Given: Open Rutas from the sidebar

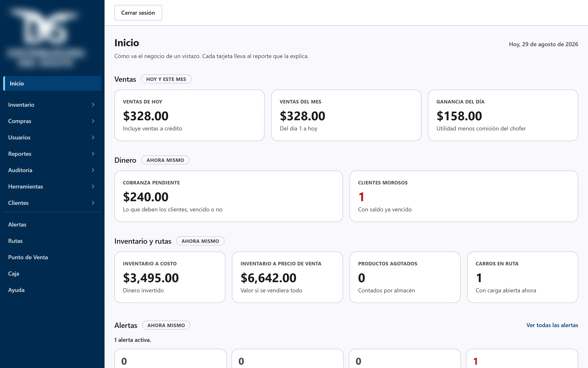Looking at the screenshot, I should 52,241.
